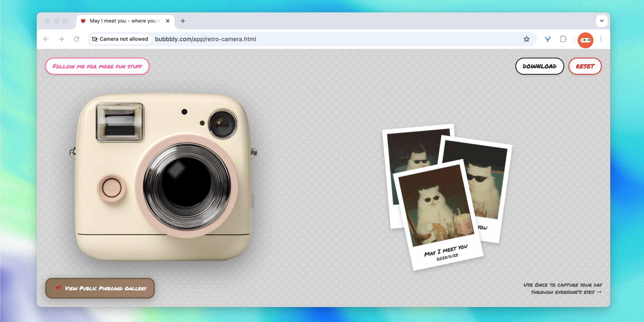This screenshot has height=322, width=644.
Task: Expand the tab search chevron
Action: click(601, 21)
